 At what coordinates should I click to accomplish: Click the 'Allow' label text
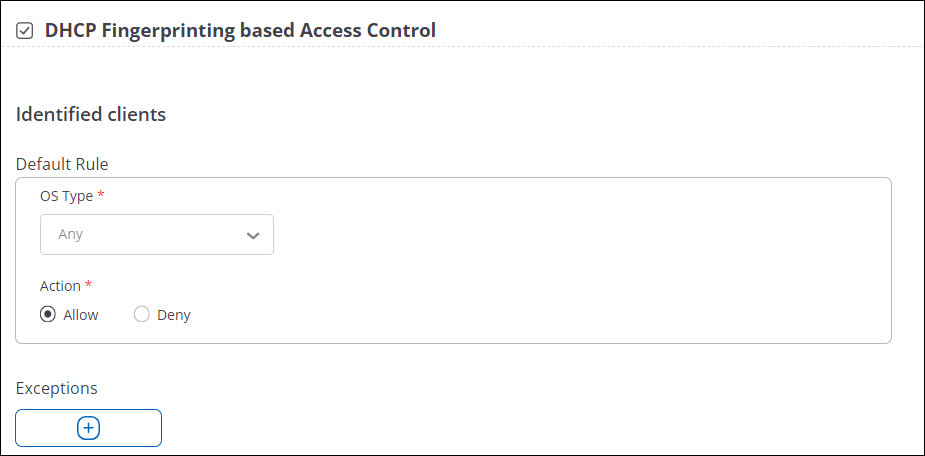pos(81,315)
